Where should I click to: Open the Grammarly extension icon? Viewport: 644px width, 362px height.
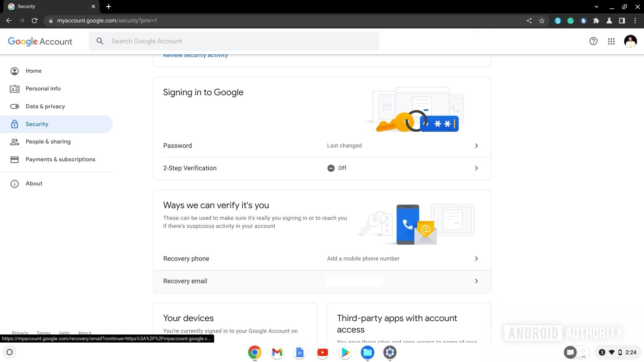point(571,21)
